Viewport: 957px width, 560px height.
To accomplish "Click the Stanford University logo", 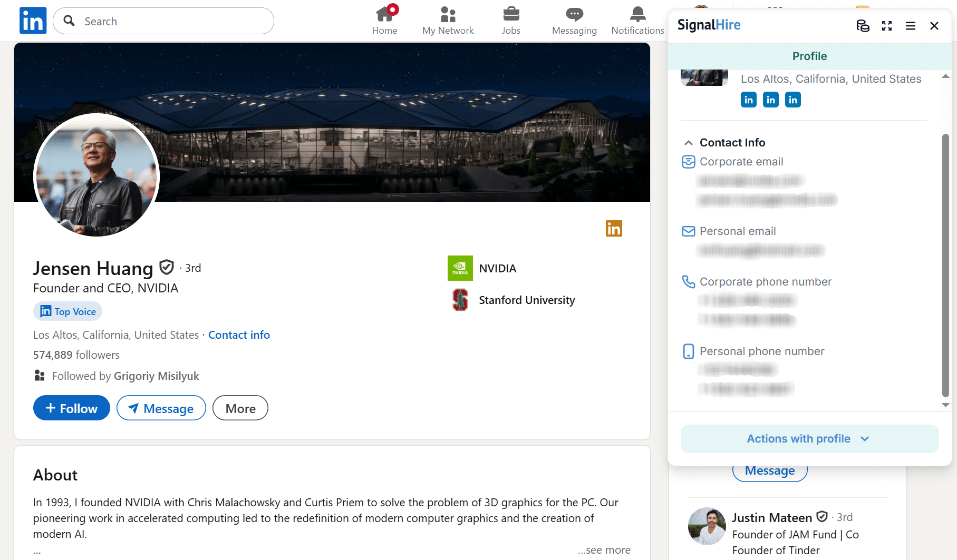I will tap(460, 300).
